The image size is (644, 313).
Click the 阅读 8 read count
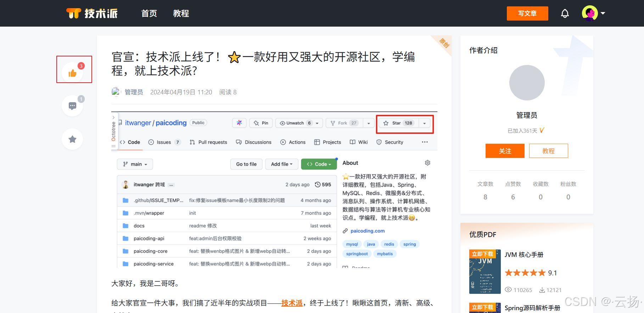pos(228,92)
